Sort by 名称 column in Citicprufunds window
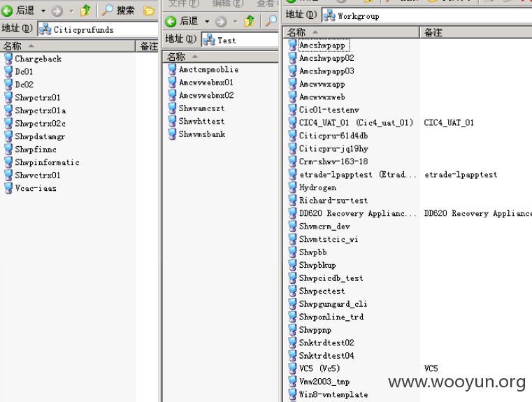This screenshot has width=532, height=402. click(x=67, y=46)
